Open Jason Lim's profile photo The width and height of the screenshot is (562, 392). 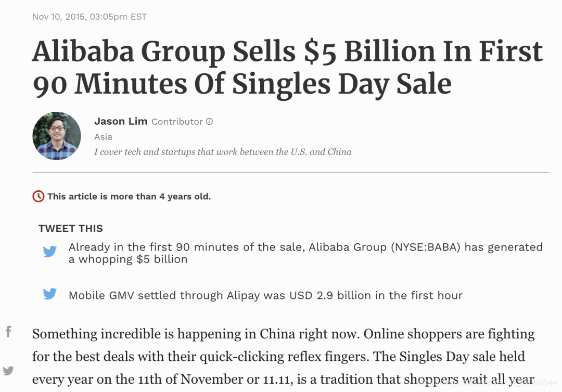click(57, 136)
